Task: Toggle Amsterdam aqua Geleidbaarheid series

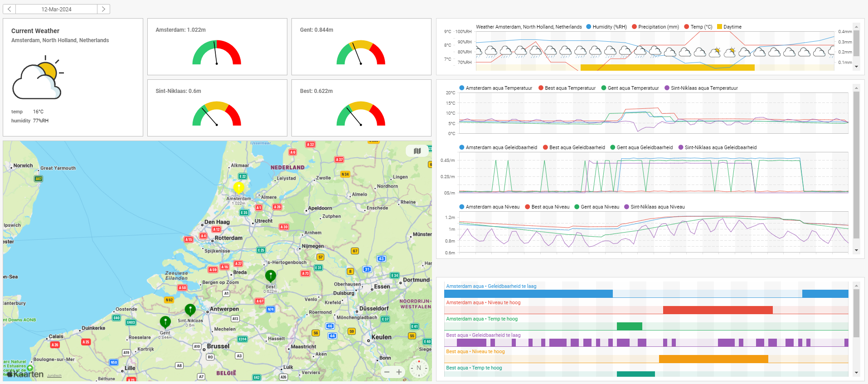Action: tap(498, 147)
